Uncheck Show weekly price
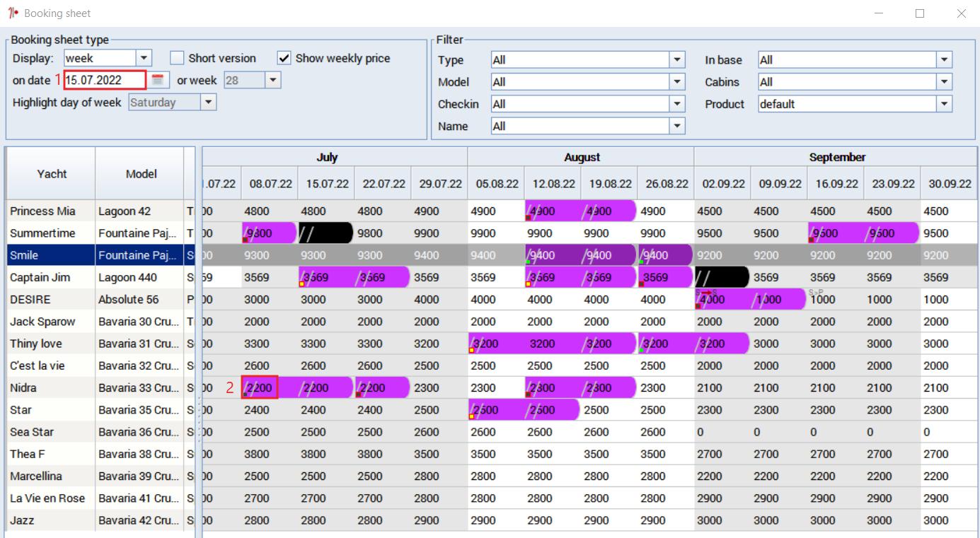 tap(284, 58)
